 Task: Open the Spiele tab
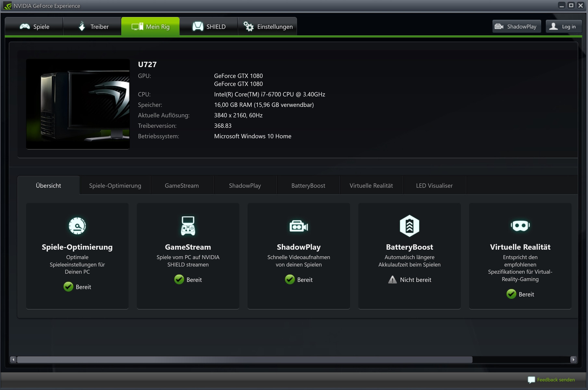point(34,27)
